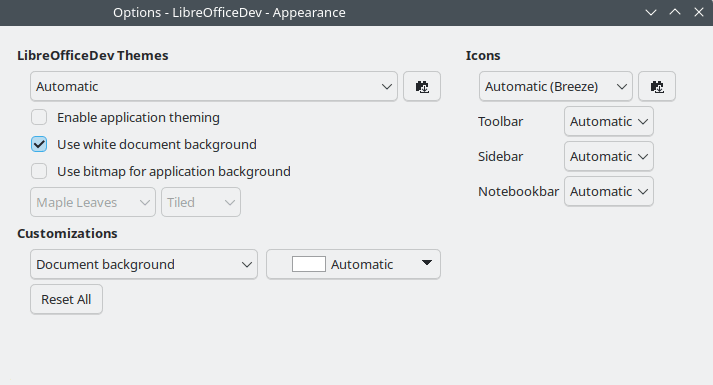Click the Use white document background label

click(157, 145)
